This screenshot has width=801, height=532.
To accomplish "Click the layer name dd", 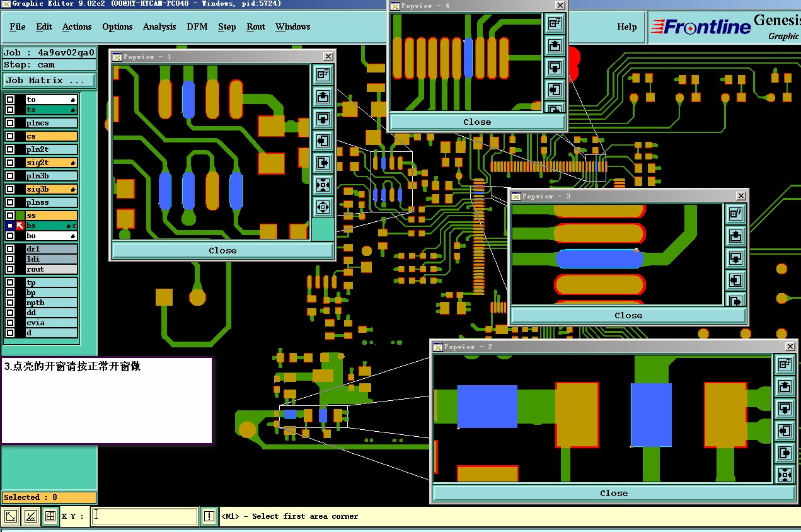I will [x=51, y=313].
